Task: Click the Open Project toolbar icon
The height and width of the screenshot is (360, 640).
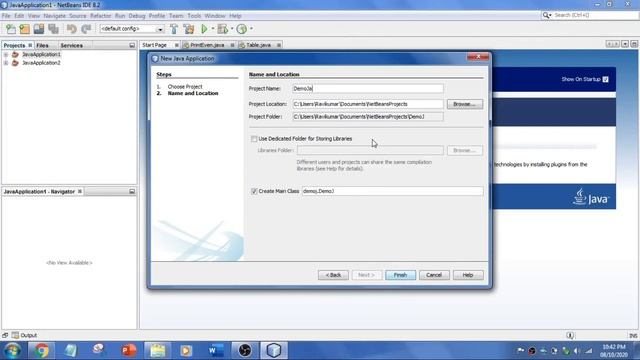Action: [x=39, y=29]
